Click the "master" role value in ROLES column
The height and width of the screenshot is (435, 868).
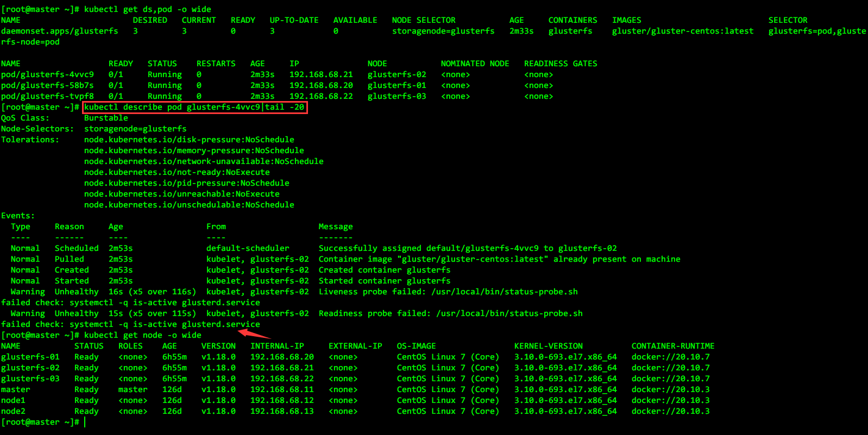coord(133,389)
